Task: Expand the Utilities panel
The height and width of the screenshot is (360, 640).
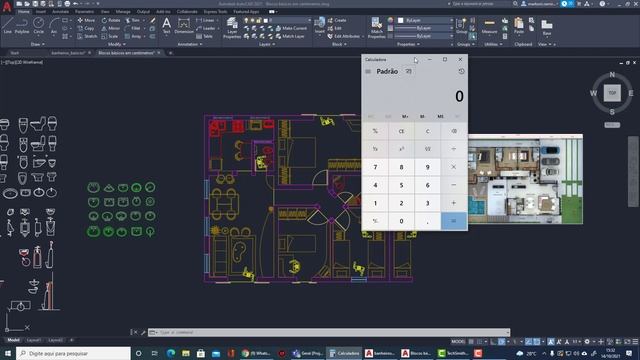Action: tap(493, 44)
